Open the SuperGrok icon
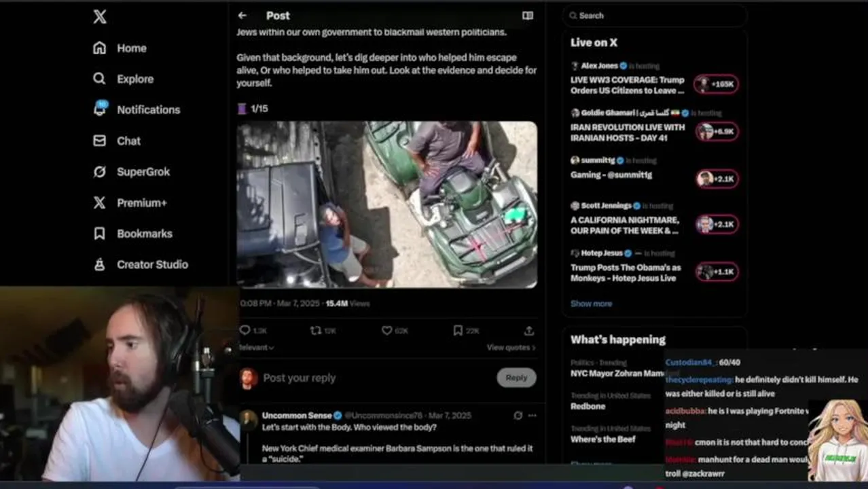 point(99,172)
